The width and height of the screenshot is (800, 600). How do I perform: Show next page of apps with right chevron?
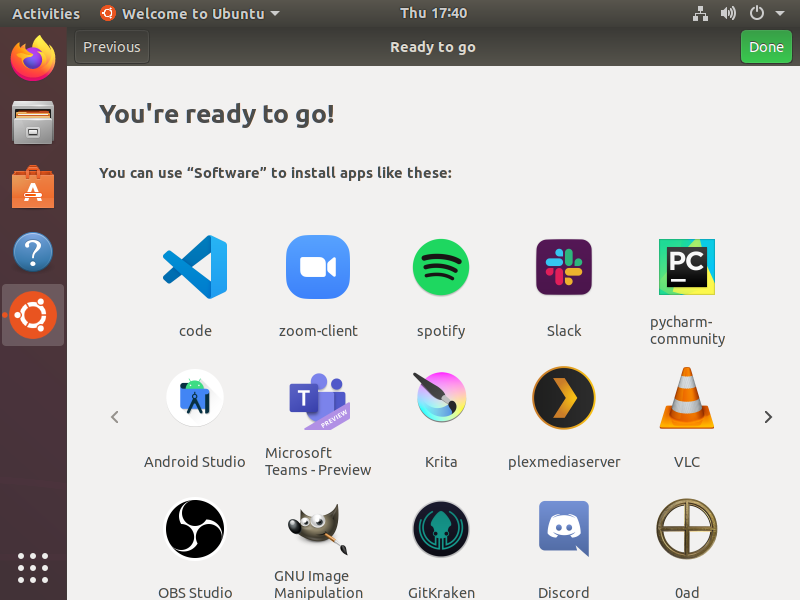coord(768,417)
